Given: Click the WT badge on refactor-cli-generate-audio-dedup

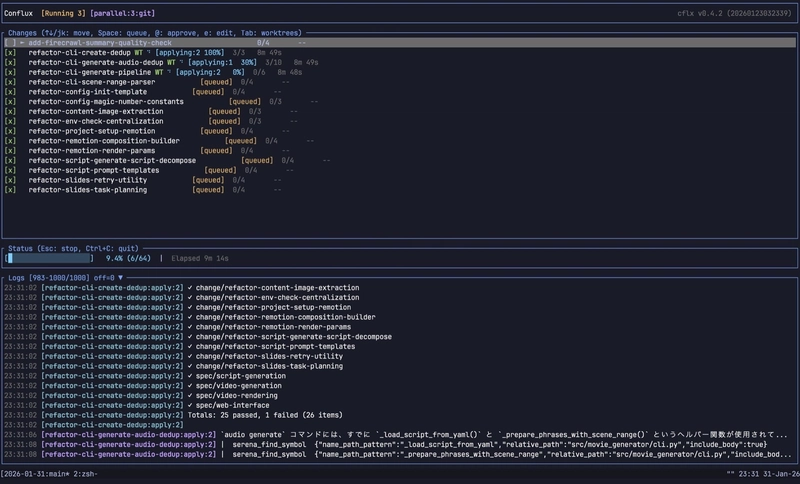Looking at the screenshot, I should coord(171,62).
